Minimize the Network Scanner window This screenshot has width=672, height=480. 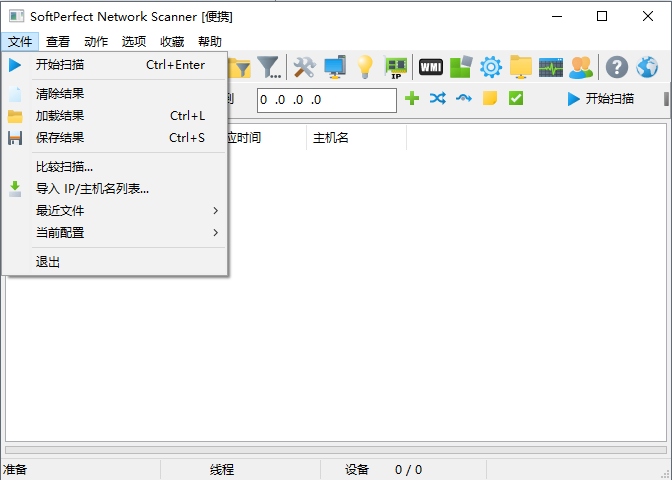tap(557, 16)
